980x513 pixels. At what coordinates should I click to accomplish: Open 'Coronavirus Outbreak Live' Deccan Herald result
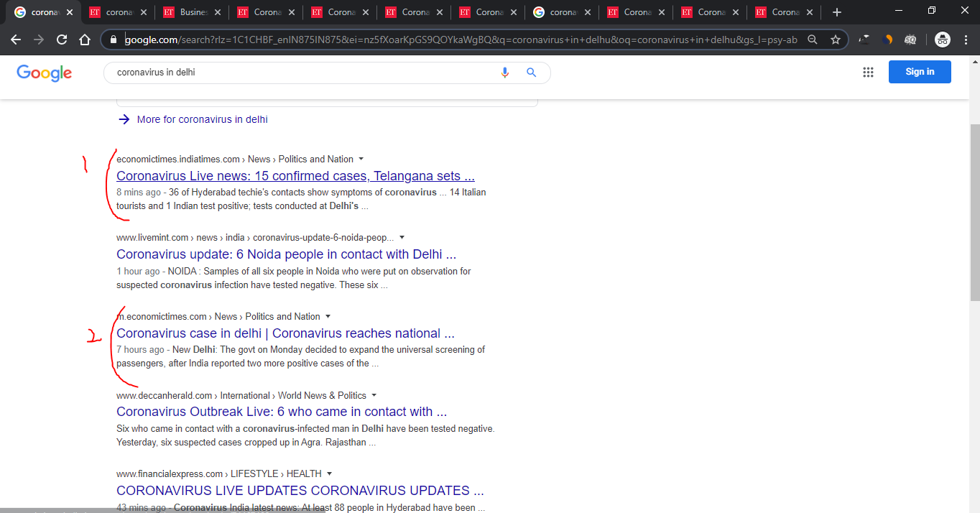click(x=282, y=412)
